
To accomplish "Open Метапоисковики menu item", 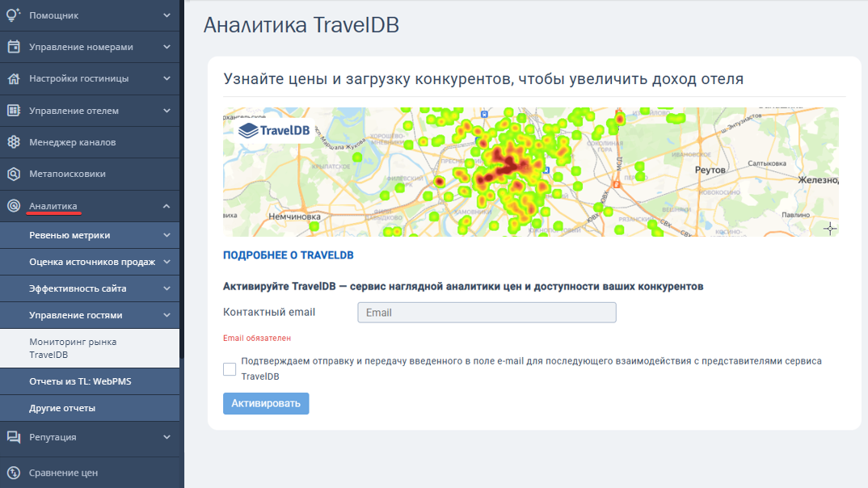I will [x=90, y=174].
